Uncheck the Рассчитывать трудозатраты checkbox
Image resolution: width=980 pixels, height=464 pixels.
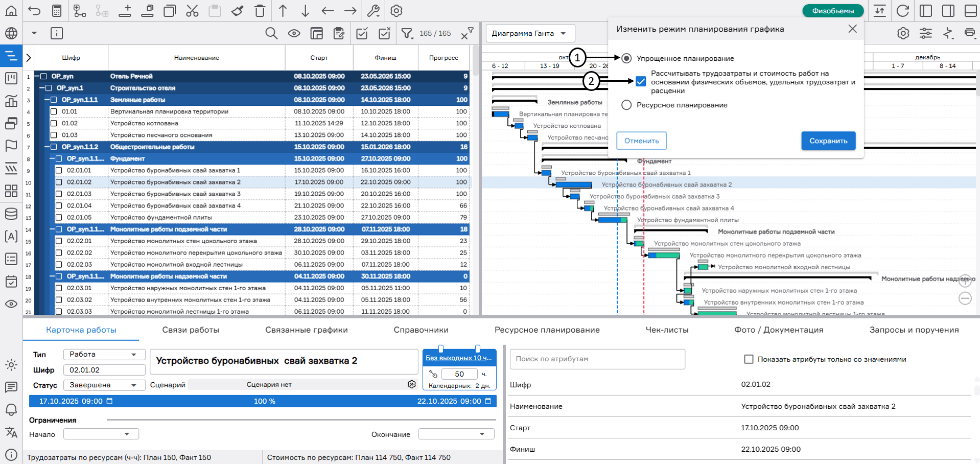(641, 81)
